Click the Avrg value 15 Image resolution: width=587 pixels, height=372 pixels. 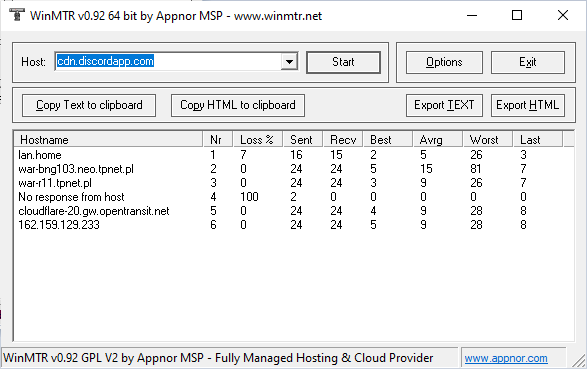pyautogui.click(x=426, y=169)
